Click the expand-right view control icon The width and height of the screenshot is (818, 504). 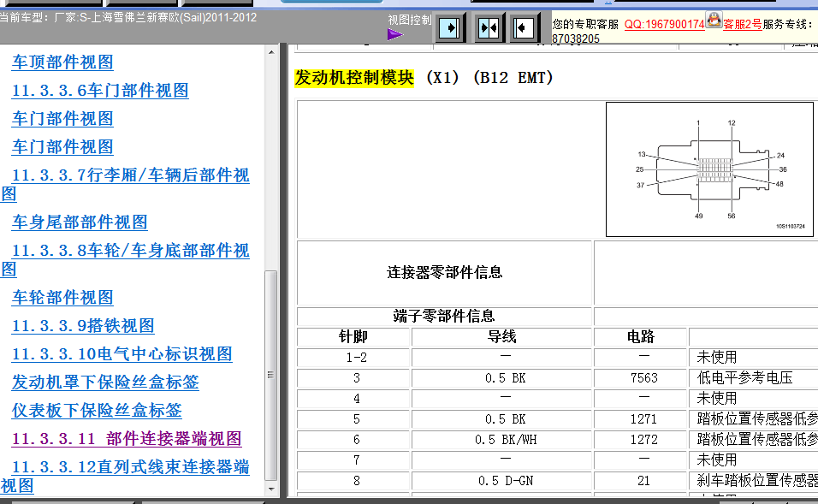(449, 27)
